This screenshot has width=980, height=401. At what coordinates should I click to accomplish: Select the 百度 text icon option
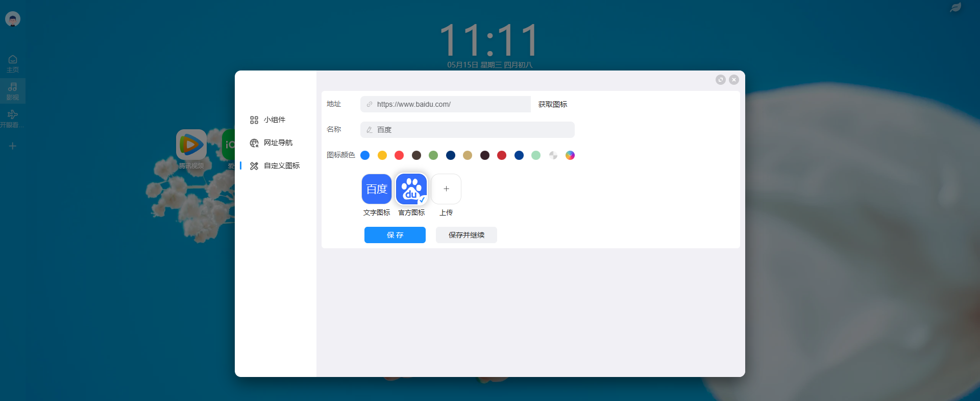click(x=377, y=189)
